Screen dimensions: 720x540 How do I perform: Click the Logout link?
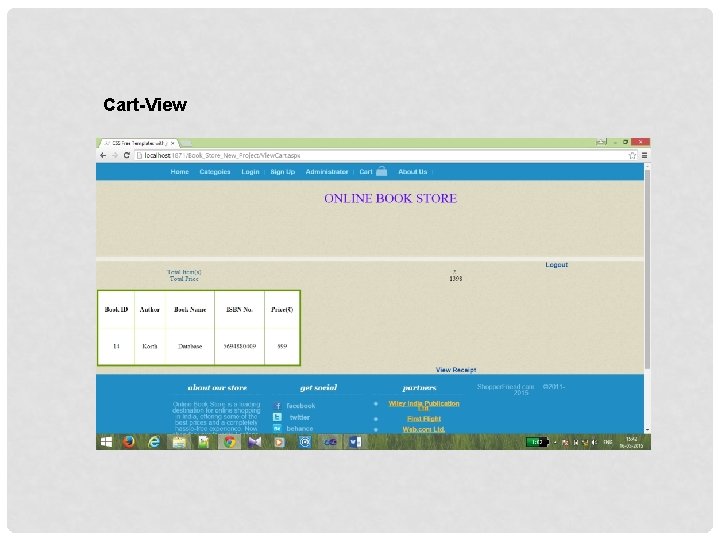pyautogui.click(x=557, y=265)
